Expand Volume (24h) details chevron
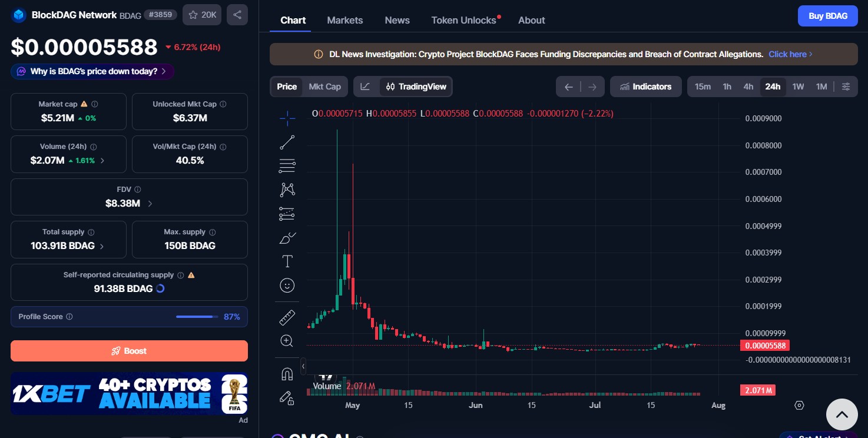This screenshot has height=438, width=868. 102,160
